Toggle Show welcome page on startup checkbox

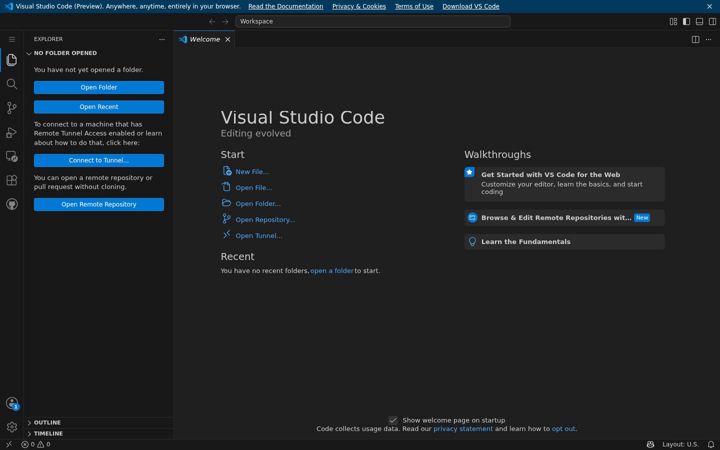tap(393, 420)
